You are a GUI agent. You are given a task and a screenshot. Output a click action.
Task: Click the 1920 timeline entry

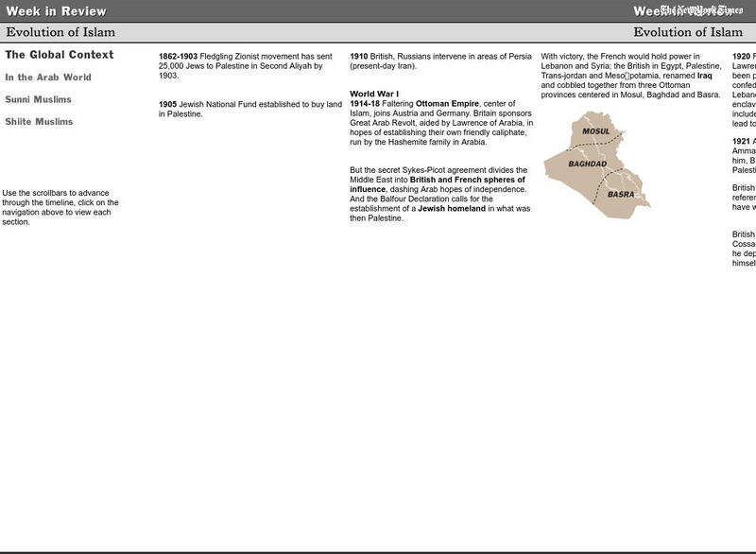pyautogui.click(x=744, y=90)
